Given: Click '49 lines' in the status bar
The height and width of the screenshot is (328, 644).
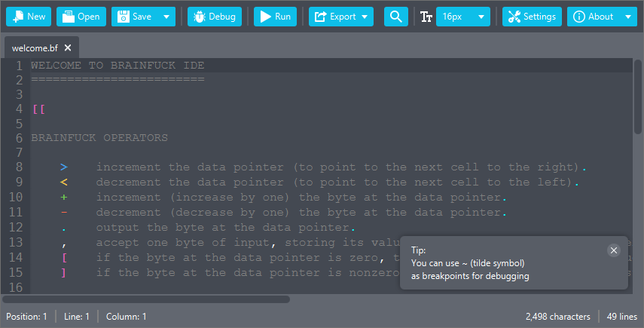Looking at the screenshot, I should pyautogui.click(x=622, y=317).
